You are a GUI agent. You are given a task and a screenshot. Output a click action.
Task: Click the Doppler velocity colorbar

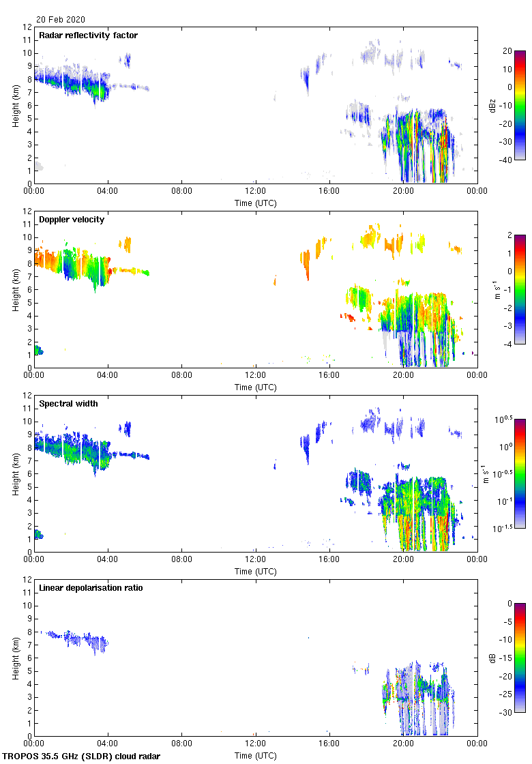pyautogui.click(x=520, y=289)
